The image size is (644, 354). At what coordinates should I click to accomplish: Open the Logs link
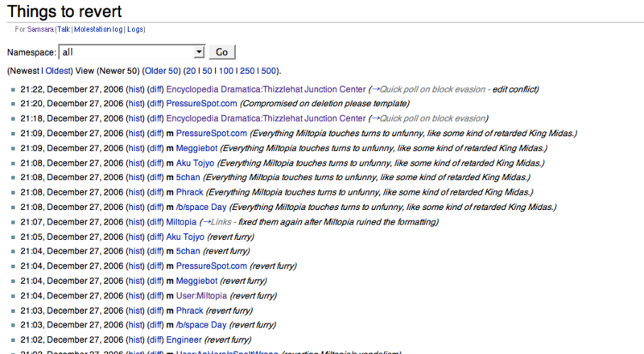coord(135,29)
